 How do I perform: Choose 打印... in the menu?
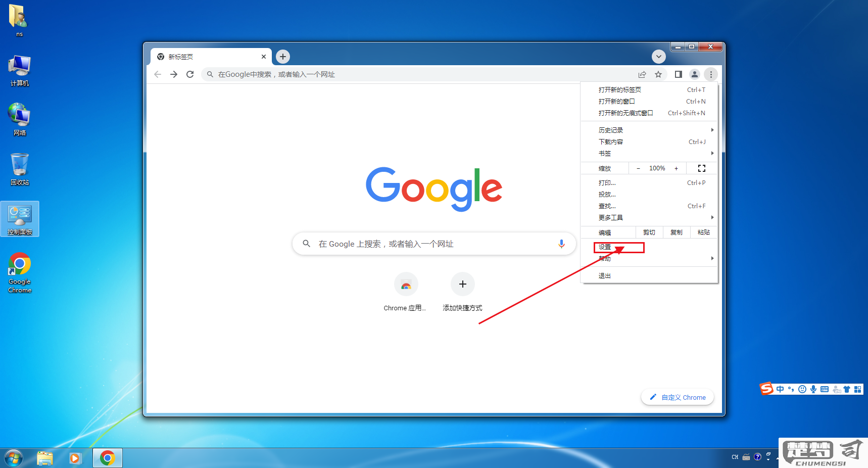649,182
